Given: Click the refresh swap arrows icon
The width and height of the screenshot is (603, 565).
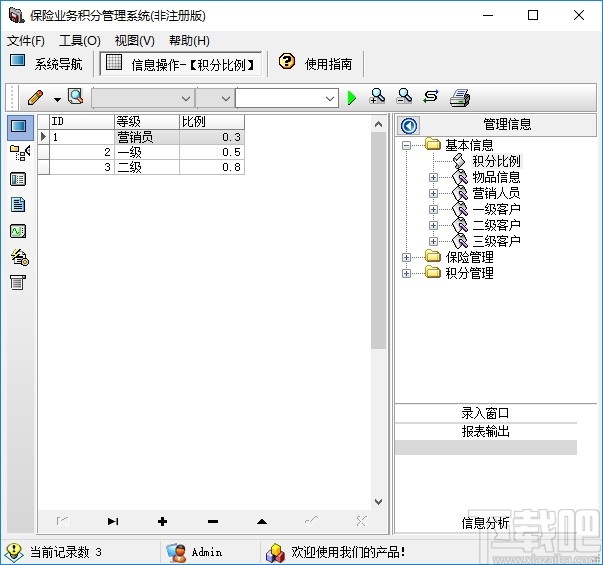Looking at the screenshot, I should [x=431, y=97].
